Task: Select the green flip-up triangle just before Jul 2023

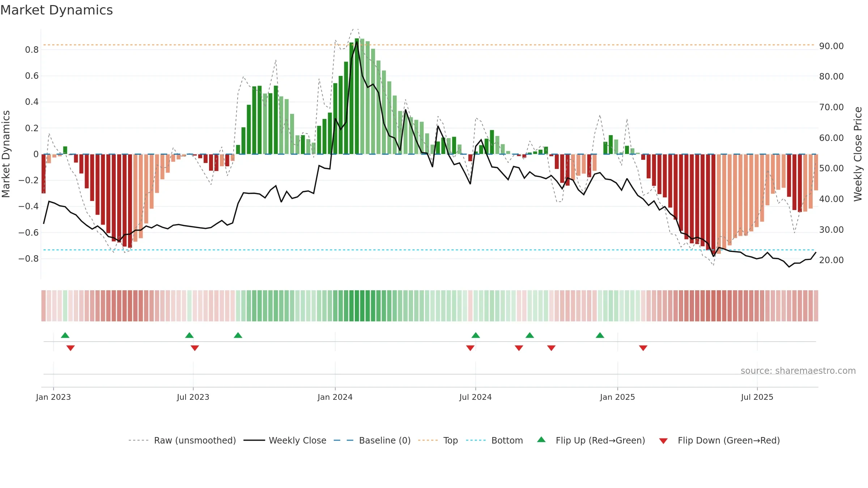Action: (189, 335)
